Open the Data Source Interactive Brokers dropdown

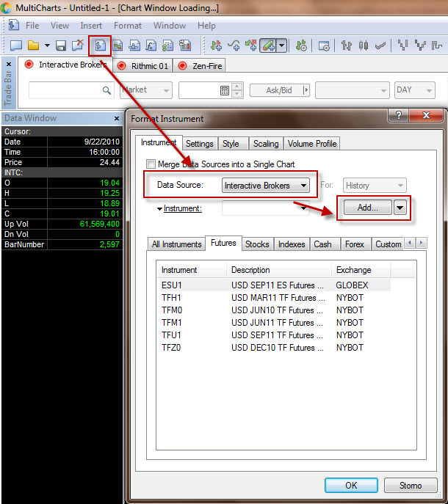[266, 186]
